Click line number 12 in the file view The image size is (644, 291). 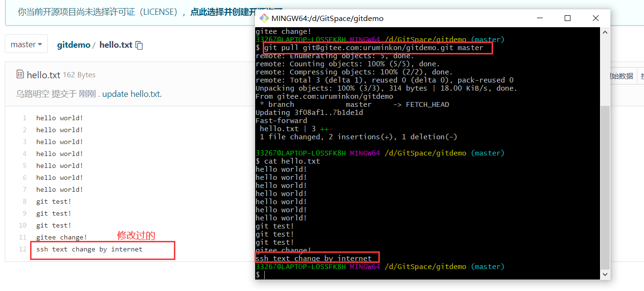point(23,249)
